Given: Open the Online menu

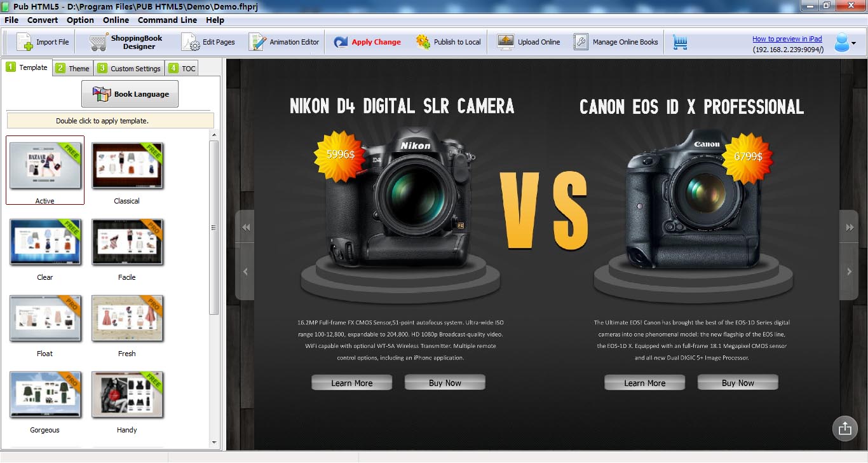Looking at the screenshot, I should coord(116,20).
